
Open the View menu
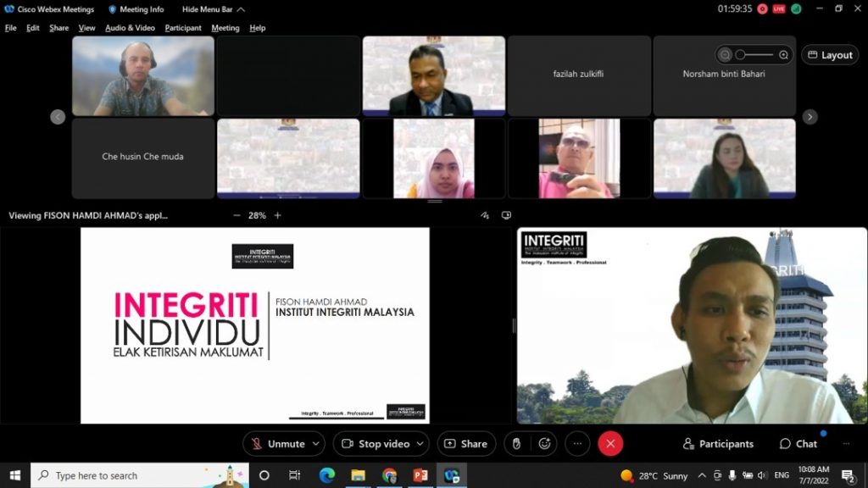click(x=86, y=28)
